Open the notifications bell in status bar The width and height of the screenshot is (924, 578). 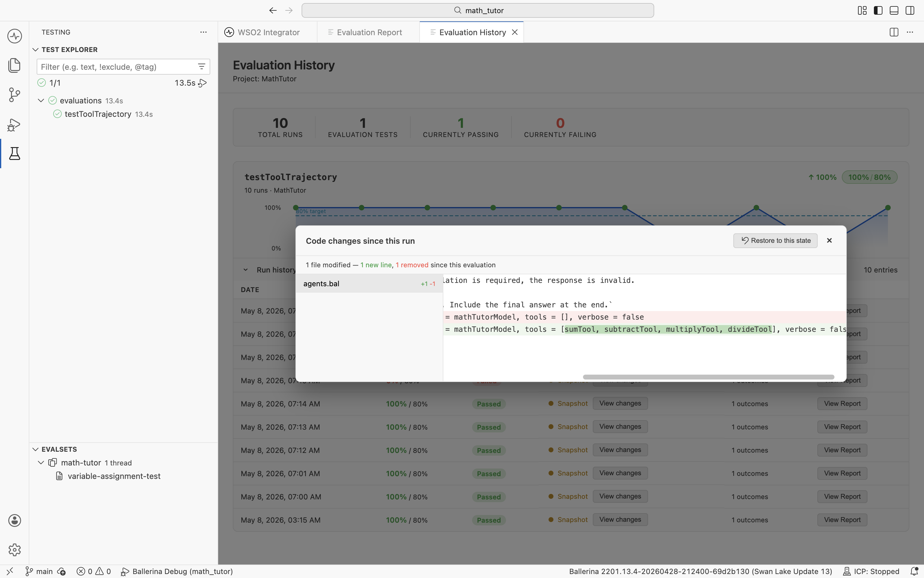coord(914,571)
